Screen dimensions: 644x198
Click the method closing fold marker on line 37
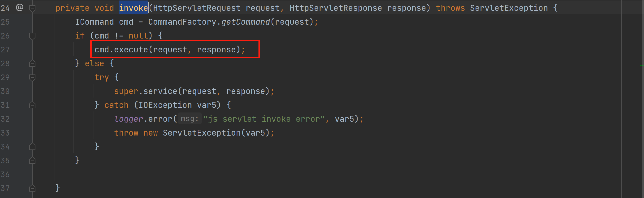(32, 188)
